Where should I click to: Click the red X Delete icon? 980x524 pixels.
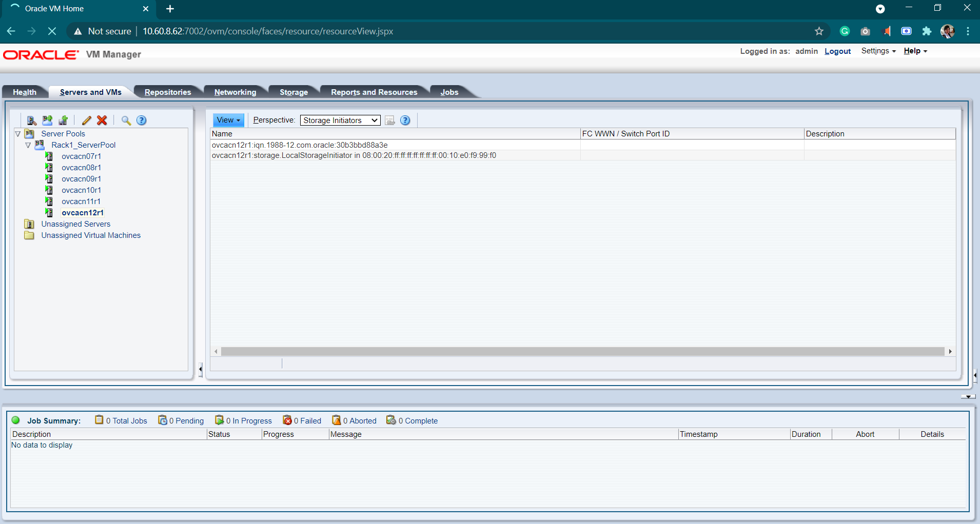click(x=102, y=120)
